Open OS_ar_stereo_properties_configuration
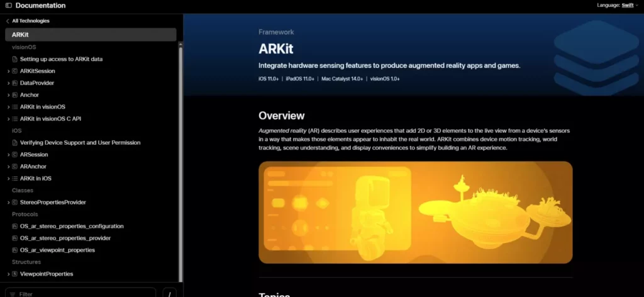 (x=72, y=226)
